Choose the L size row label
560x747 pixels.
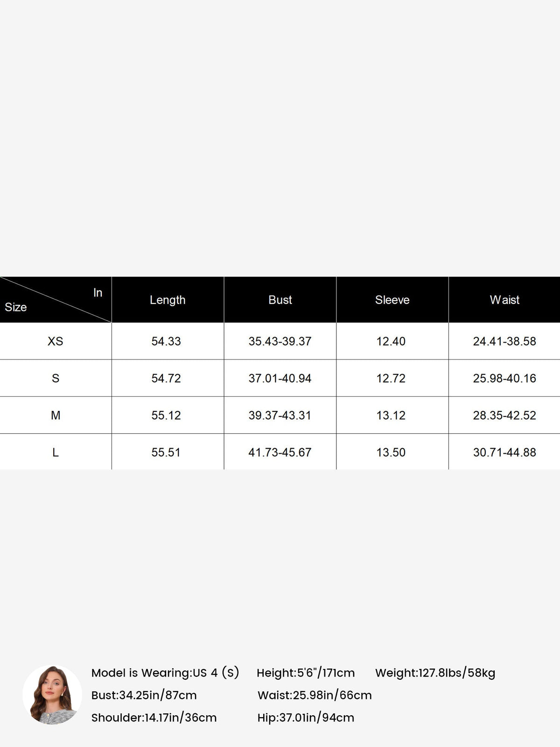56,452
